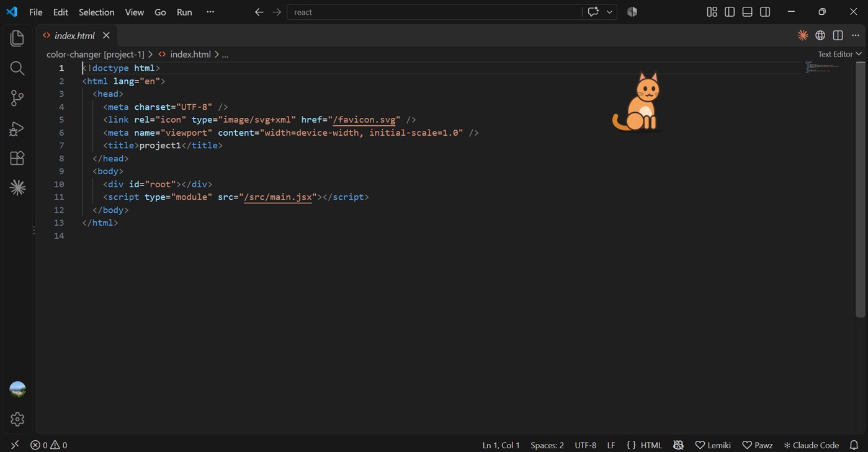This screenshot has height=452, width=868.
Task: Open the Text Editor dropdown
Action: pos(839,54)
